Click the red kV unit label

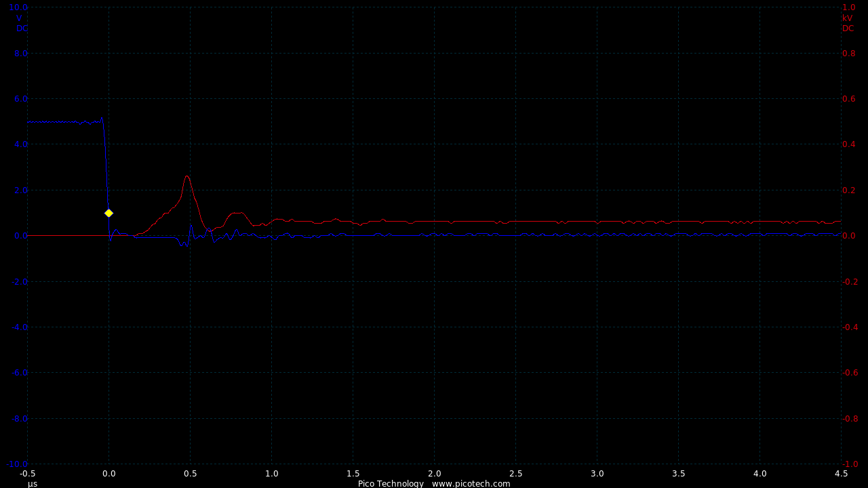click(x=848, y=18)
